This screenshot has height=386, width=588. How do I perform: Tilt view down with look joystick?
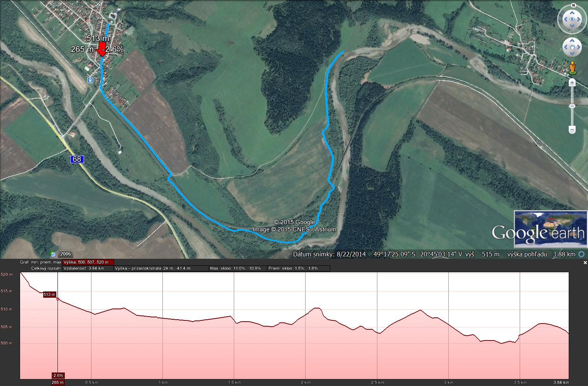pos(572,26)
